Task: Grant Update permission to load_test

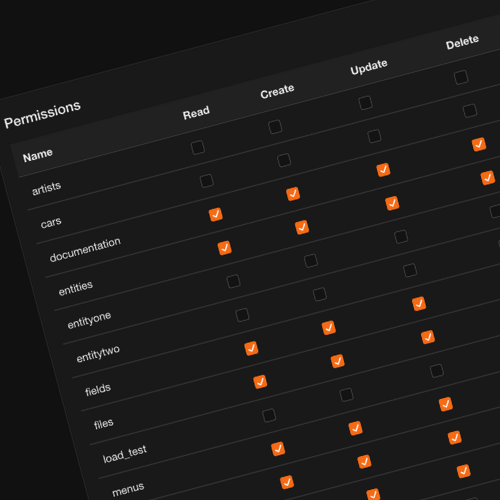Action: [x=437, y=371]
